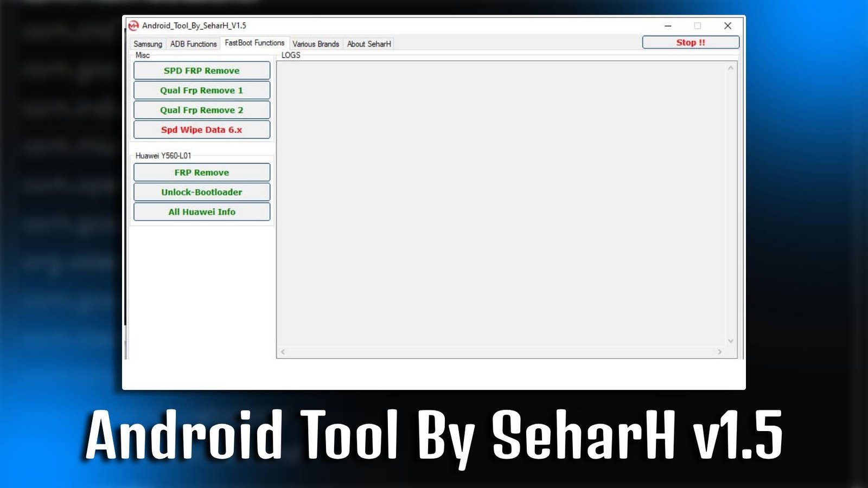Click Qual Frp Remove 2
This screenshot has height=488, width=868.
click(x=201, y=110)
